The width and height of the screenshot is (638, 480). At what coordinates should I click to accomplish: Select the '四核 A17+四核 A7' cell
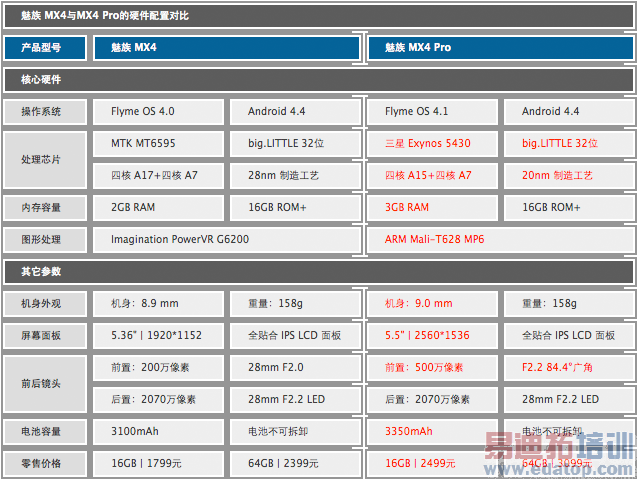pos(158,175)
